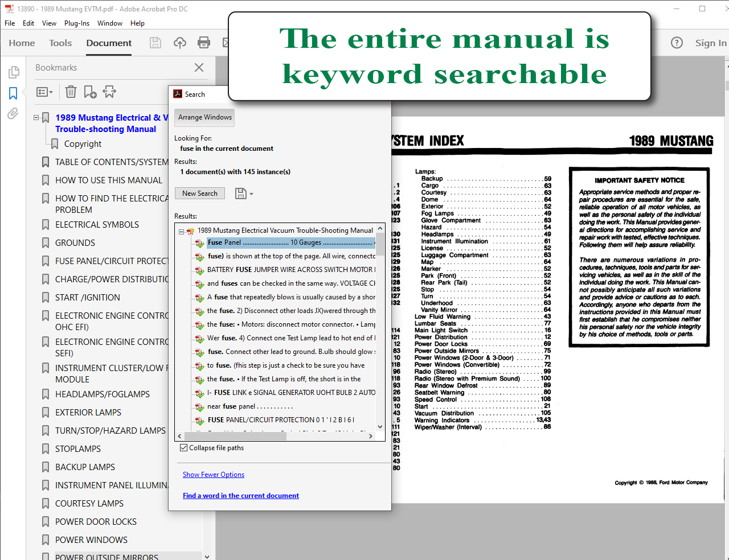Open HEADLAMPS/FOGLAMPS bookmark
Screen dimensions: 729x560
tap(103, 394)
